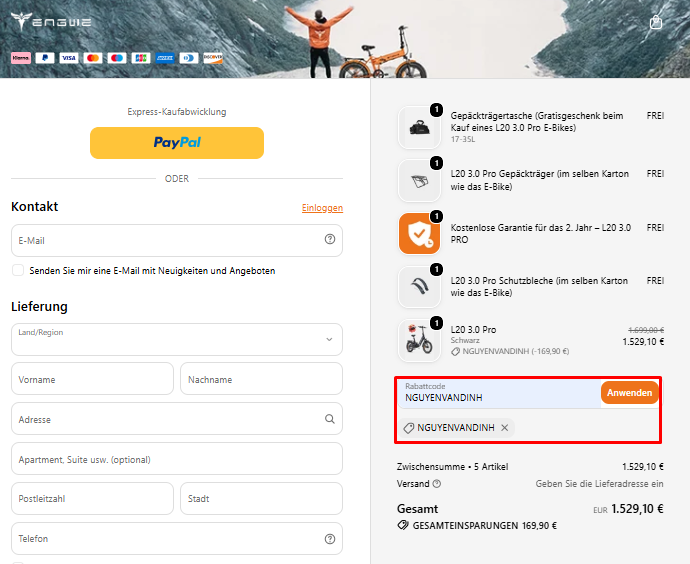Open the Land/Region dropdown
The width and height of the screenshot is (690, 564).
click(177, 339)
